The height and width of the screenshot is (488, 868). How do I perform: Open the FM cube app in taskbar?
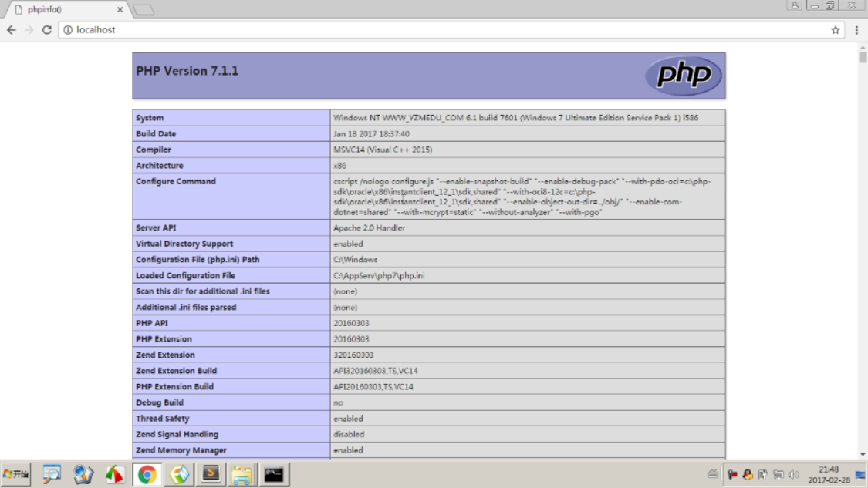(x=179, y=474)
